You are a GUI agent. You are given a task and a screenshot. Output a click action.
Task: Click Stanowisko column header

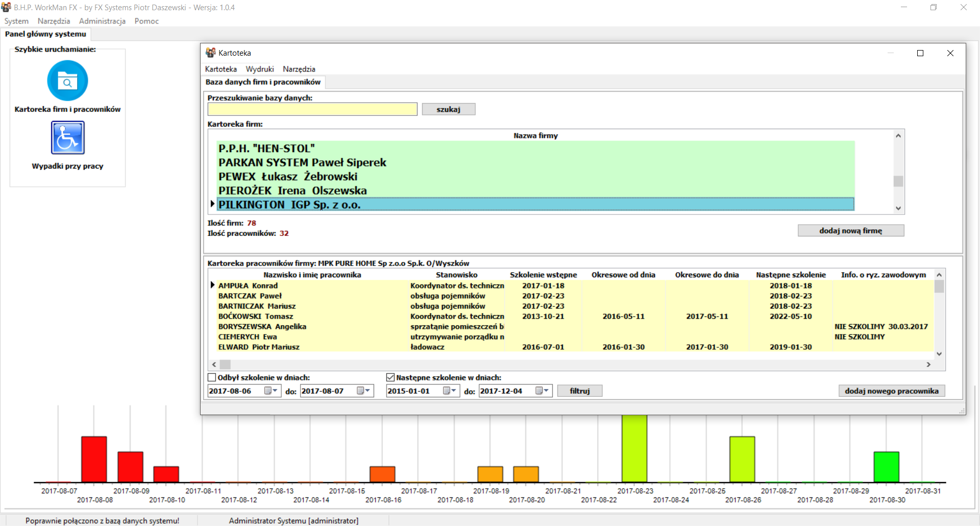tap(457, 275)
